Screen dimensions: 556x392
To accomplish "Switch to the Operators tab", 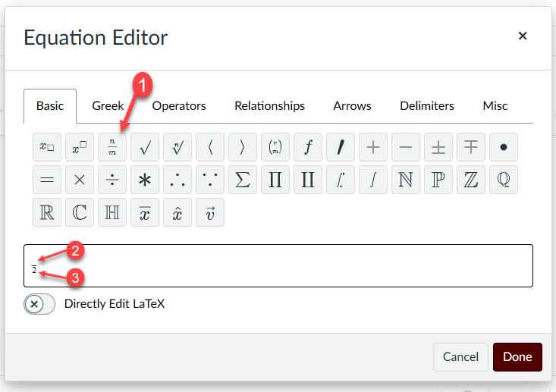I will 179,106.
